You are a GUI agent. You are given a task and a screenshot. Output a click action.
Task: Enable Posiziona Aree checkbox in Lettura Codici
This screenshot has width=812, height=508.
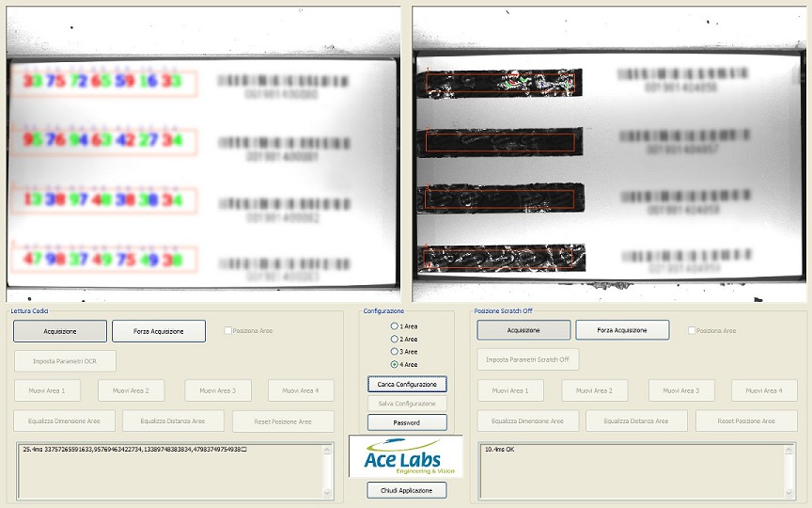(x=227, y=330)
